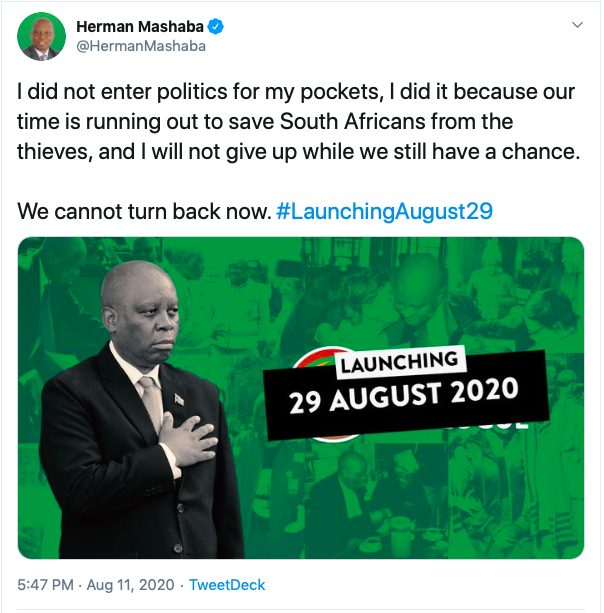Click the white LAUNCHING label in image
Viewport: 604px width, 613px height.
400,363
